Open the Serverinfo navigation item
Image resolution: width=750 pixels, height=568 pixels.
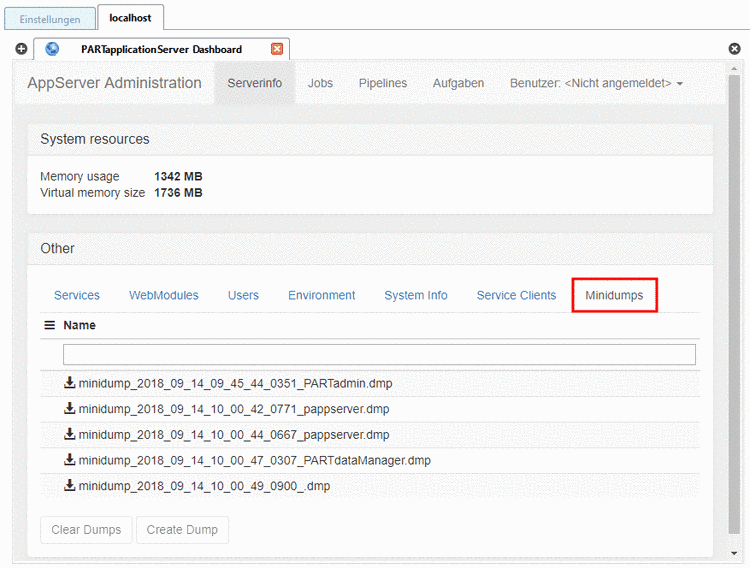coord(254,83)
